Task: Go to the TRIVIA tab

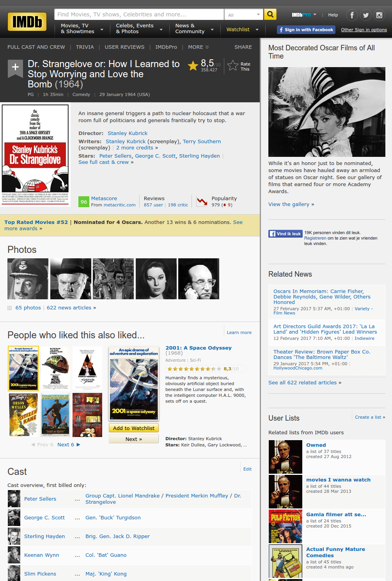Action: [85, 47]
